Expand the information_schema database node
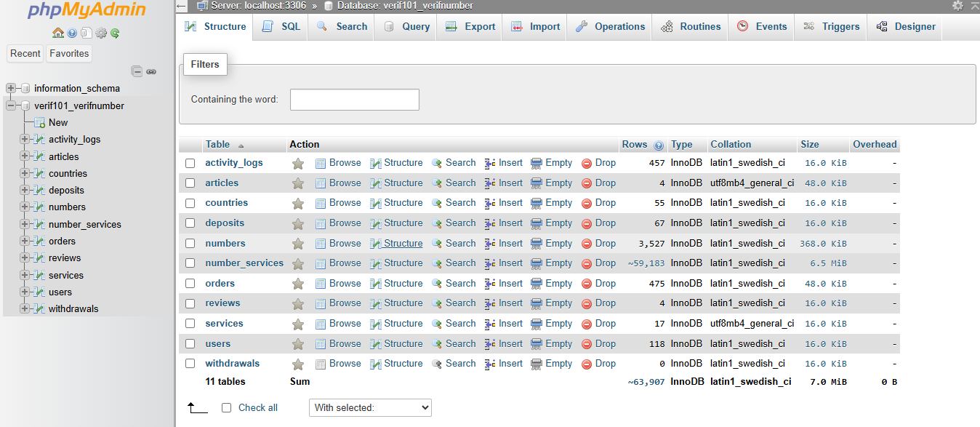The height and width of the screenshot is (427, 980). (11, 88)
